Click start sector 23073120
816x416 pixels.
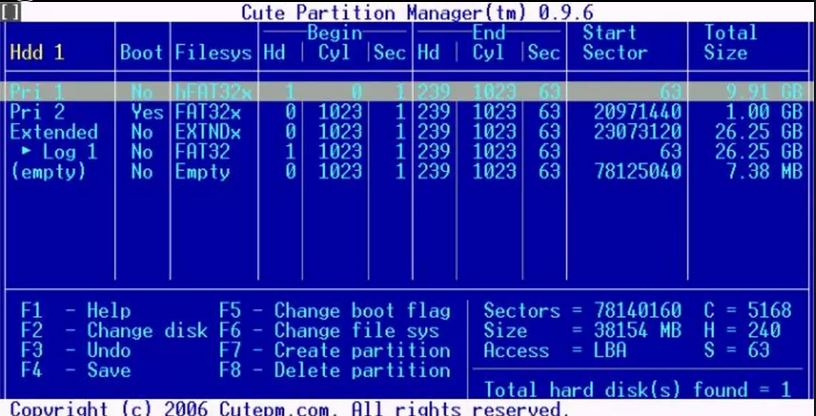638,131
